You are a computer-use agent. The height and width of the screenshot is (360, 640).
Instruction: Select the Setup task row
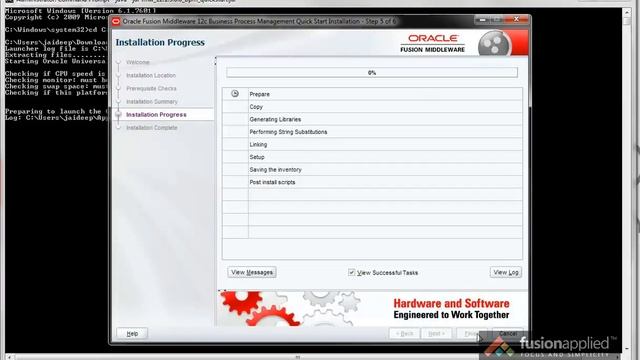point(372,157)
